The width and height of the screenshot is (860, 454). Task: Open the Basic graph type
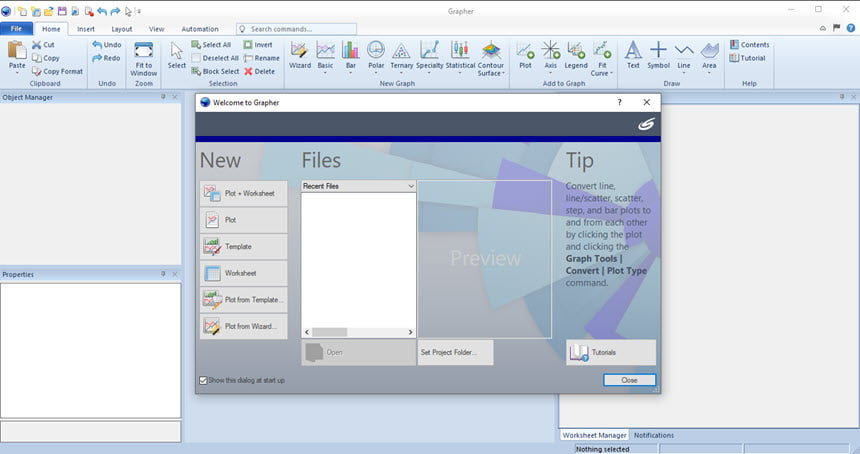tap(325, 56)
